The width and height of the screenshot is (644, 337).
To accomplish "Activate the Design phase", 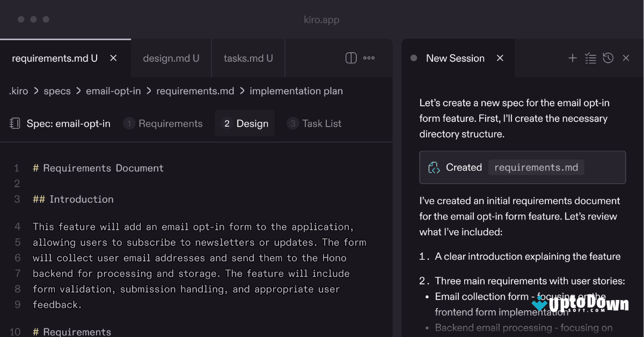I will 245,123.
